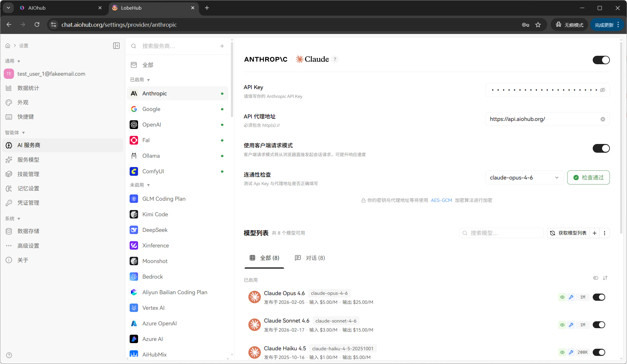Open model list more options menu
627x364 pixels.
[605, 233]
